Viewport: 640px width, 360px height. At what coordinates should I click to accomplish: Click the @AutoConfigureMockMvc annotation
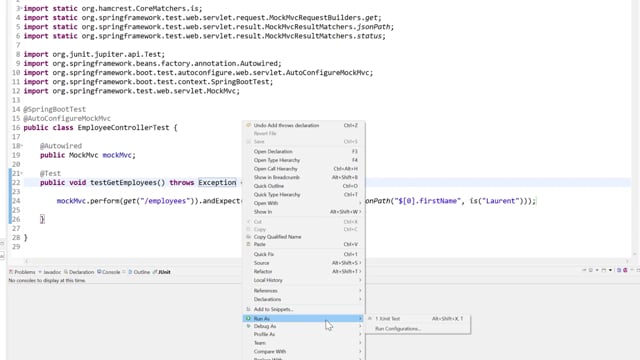[67, 118]
